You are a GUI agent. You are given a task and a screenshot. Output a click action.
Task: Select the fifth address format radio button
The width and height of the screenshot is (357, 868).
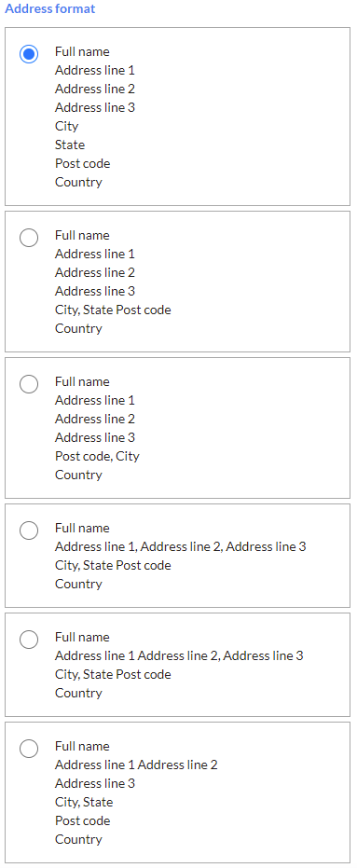(29, 640)
